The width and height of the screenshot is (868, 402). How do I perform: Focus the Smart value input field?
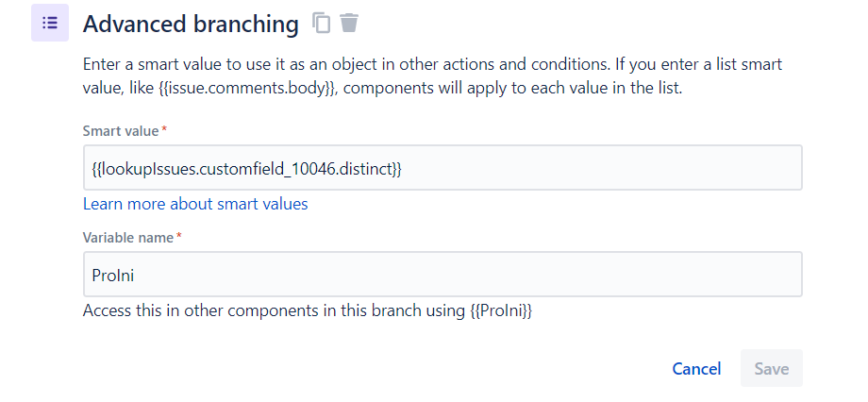pyautogui.click(x=442, y=168)
